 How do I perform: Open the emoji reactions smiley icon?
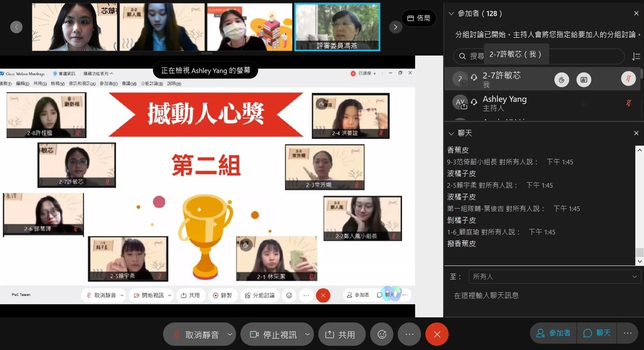tap(289, 295)
